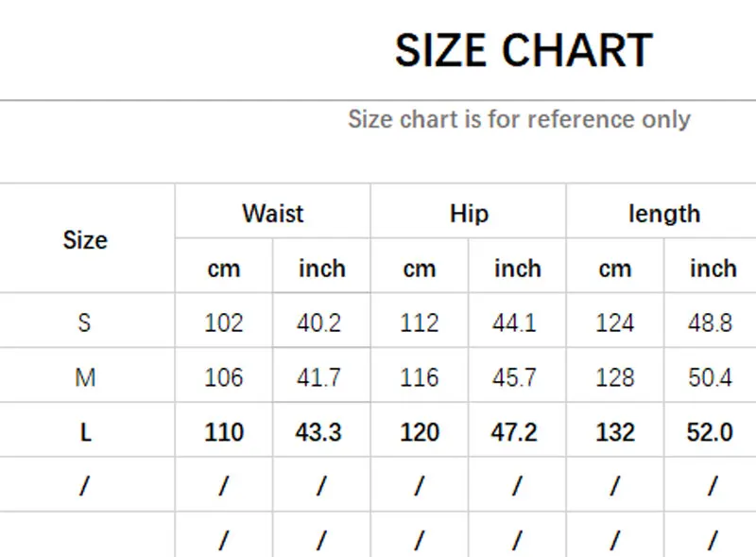Image resolution: width=756 pixels, height=557 pixels.
Task: Click the 102 waist cm value
Action: point(224,322)
